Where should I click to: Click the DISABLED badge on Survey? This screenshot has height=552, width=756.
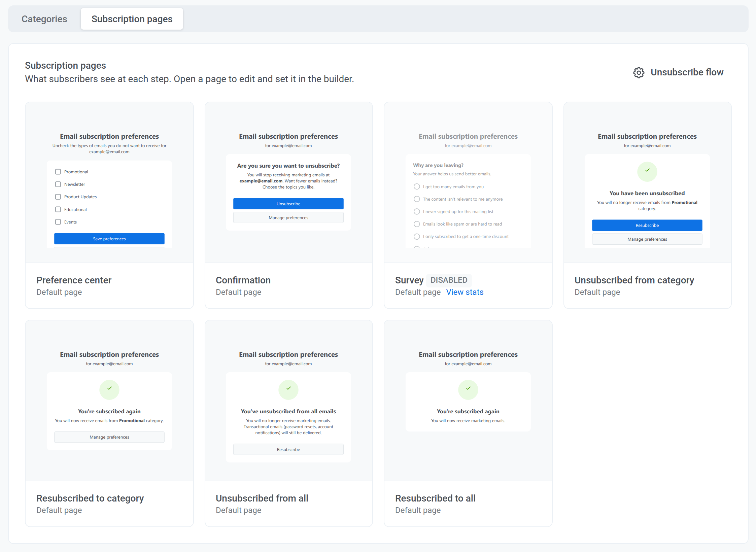click(x=449, y=280)
